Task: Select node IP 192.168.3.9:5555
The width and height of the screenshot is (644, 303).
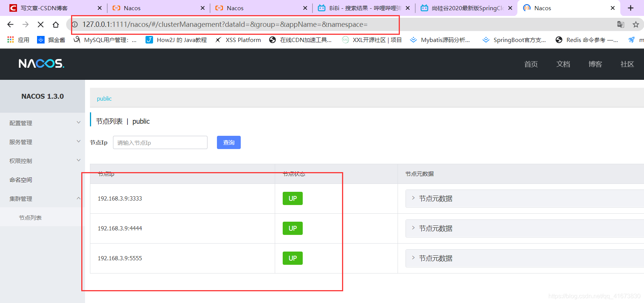Action: click(120, 258)
